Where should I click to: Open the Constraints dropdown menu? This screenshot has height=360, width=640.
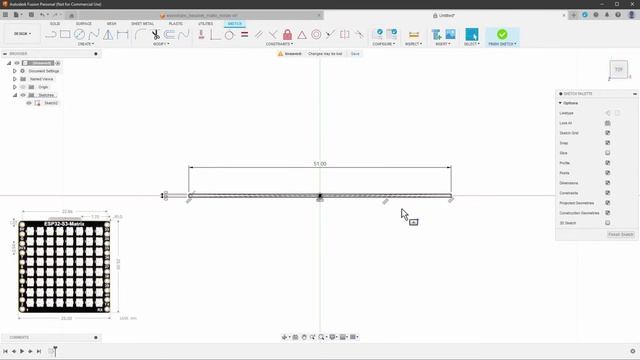[279, 44]
